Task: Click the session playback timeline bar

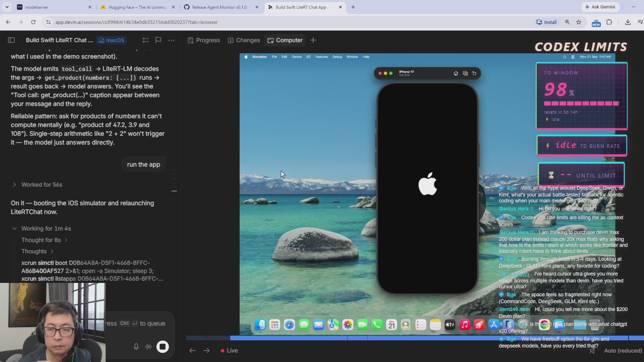Action: tap(415, 338)
